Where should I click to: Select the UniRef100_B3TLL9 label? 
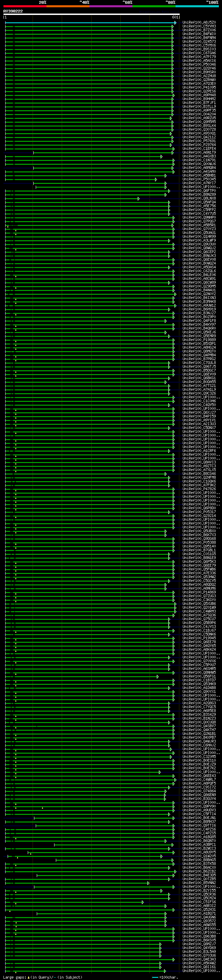[x=199, y=106]
